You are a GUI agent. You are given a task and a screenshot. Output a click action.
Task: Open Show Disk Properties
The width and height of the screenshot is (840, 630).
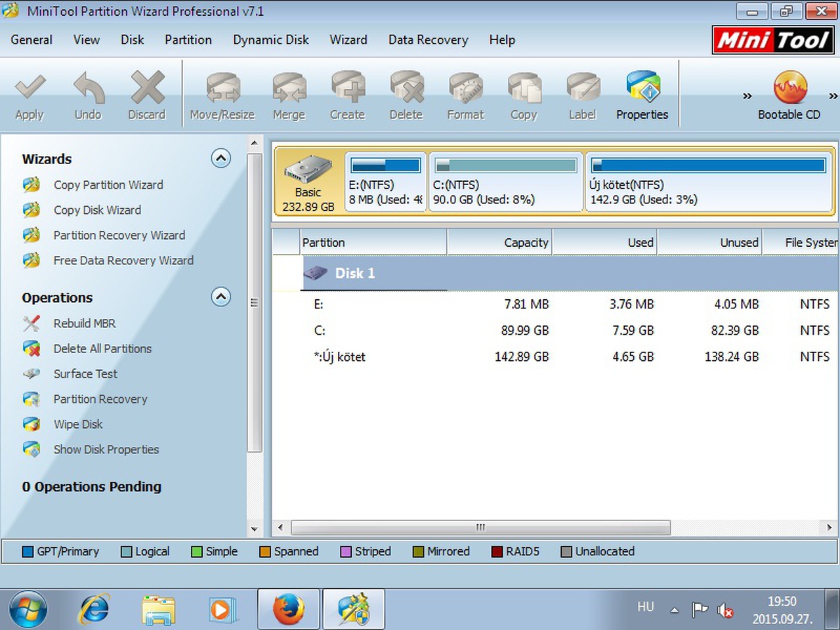(x=106, y=450)
